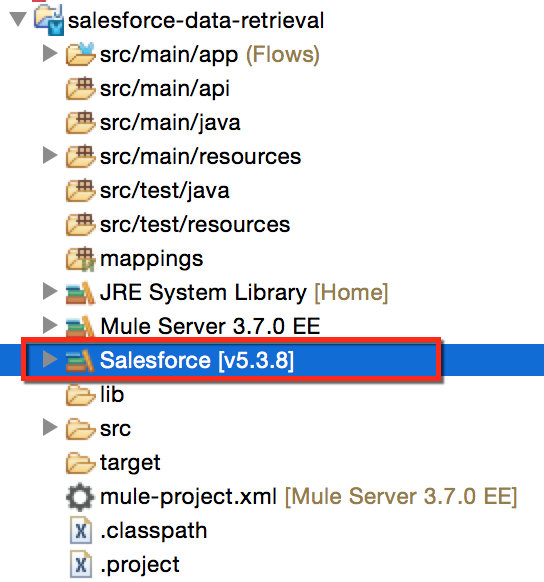The height and width of the screenshot is (582, 544).
Task: Expand the Mule Server 3.7.0 EE node
Action: [50, 326]
